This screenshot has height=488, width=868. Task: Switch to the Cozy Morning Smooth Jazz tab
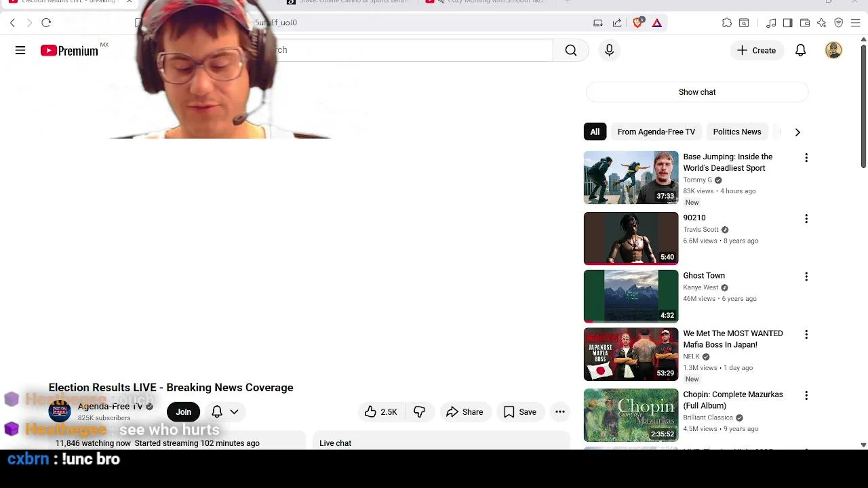click(488, 2)
